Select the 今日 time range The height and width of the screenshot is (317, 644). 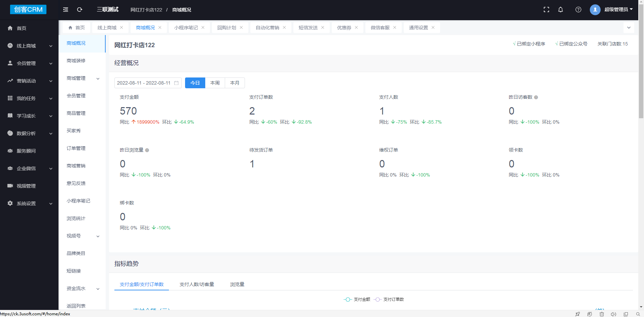point(195,83)
